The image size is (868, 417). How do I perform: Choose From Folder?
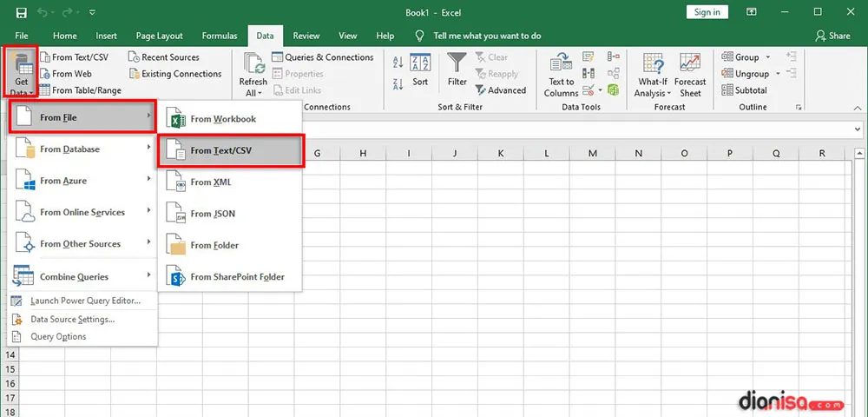tap(230, 245)
